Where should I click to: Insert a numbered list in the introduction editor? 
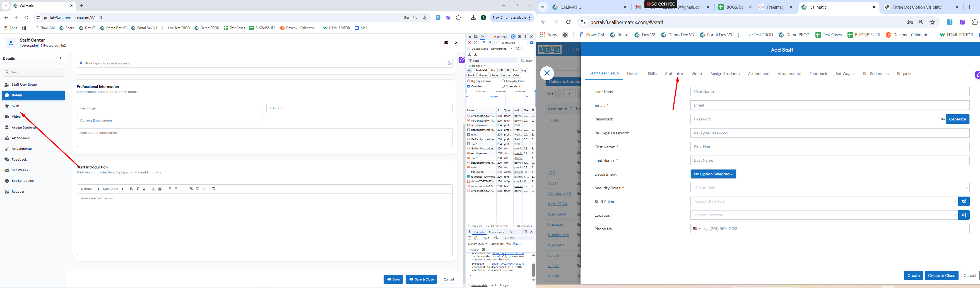point(169,189)
